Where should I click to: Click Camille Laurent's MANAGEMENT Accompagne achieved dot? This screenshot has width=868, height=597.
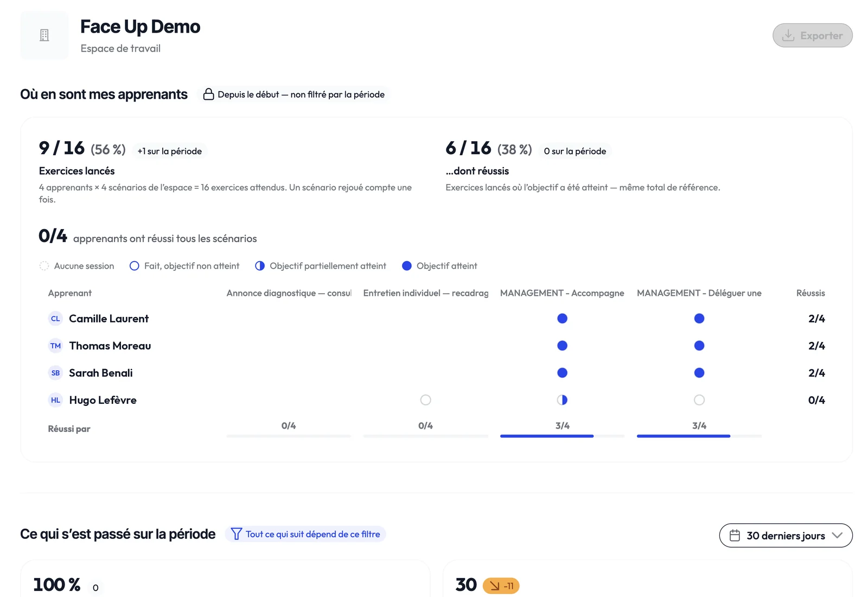(x=562, y=319)
